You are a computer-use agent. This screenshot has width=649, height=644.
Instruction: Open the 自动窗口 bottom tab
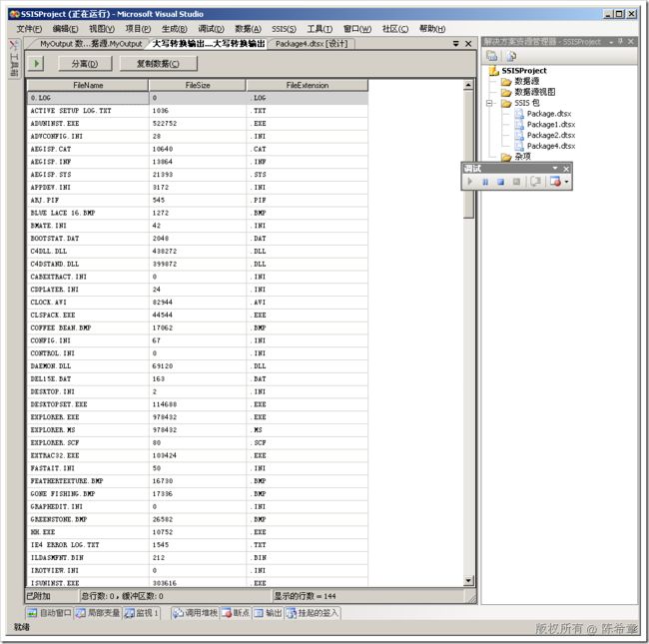50,613
